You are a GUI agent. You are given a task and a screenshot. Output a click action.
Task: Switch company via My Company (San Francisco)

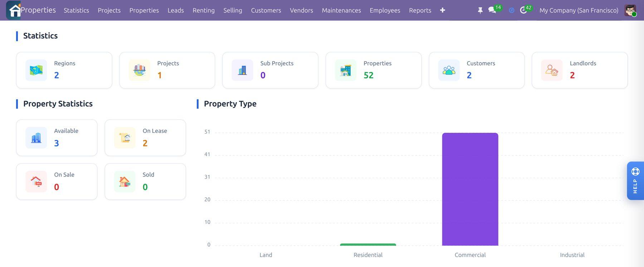point(579,10)
